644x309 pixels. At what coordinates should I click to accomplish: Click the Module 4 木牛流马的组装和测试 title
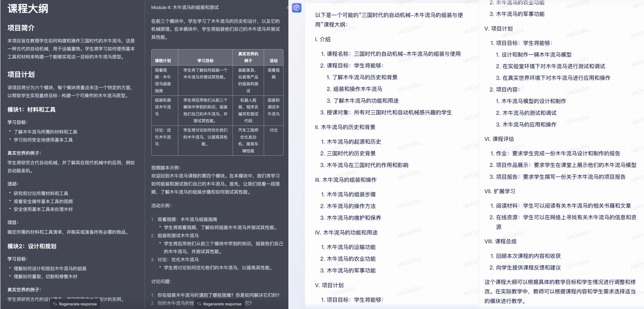tap(185, 7)
